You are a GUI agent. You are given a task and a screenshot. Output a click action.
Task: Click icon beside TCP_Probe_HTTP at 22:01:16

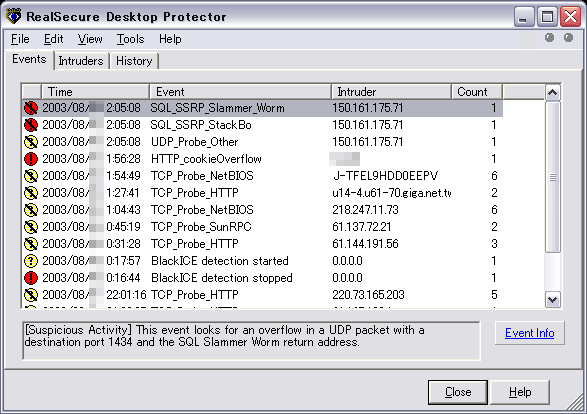[31, 295]
